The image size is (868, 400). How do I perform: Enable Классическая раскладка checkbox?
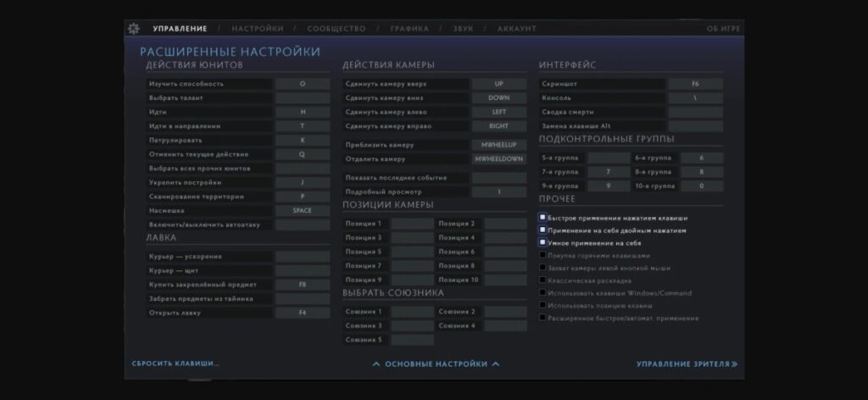click(x=543, y=281)
